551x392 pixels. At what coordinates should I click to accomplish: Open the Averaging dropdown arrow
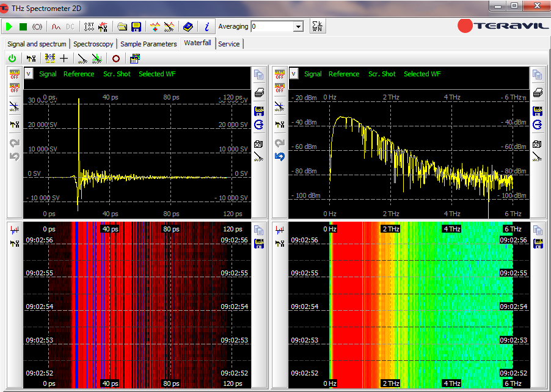[x=298, y=27]
